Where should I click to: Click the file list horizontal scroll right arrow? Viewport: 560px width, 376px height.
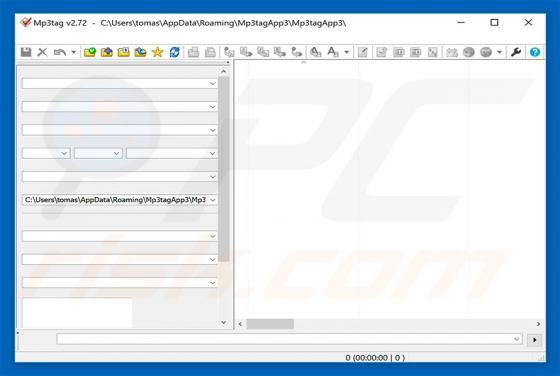(538, 324)
